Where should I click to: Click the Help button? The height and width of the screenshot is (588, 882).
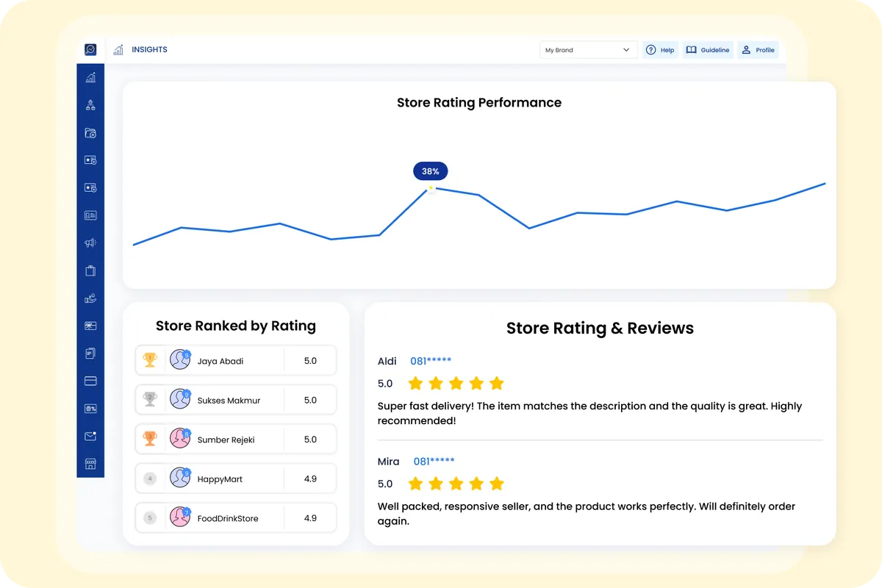click(x=660, y=50)
